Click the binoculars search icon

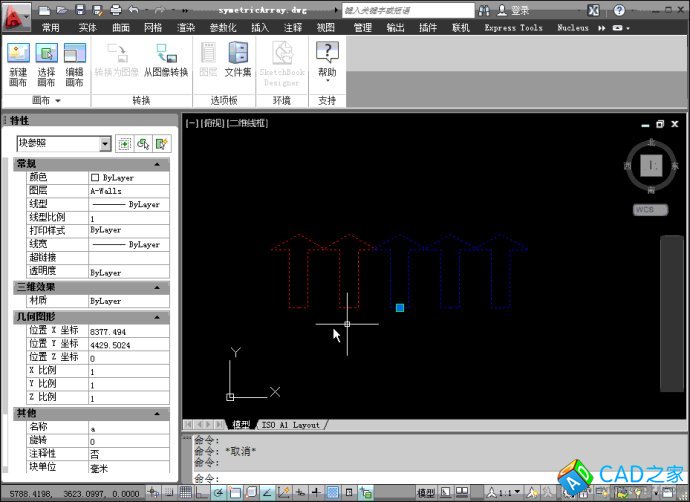(x=484, y=10)
